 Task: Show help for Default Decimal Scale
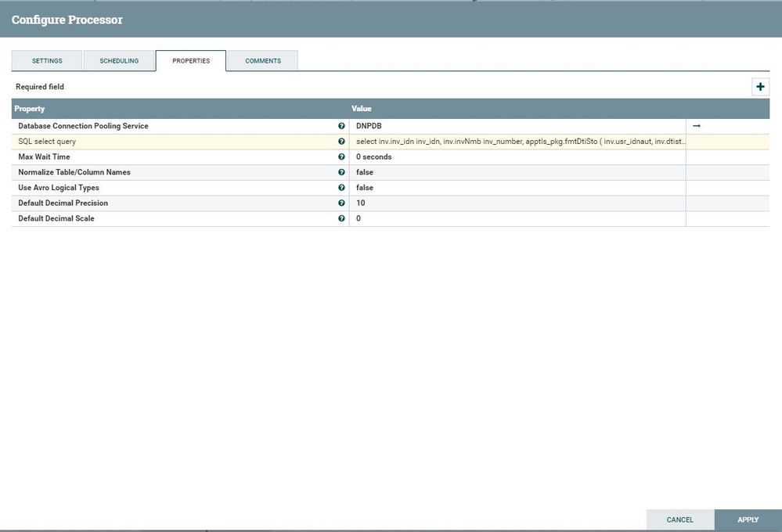(341, 219)
